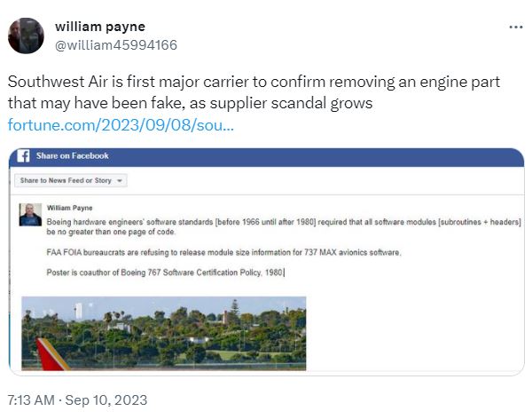Open the embedded Facebook share screenshot
The image size is (532, 419).
266,262
